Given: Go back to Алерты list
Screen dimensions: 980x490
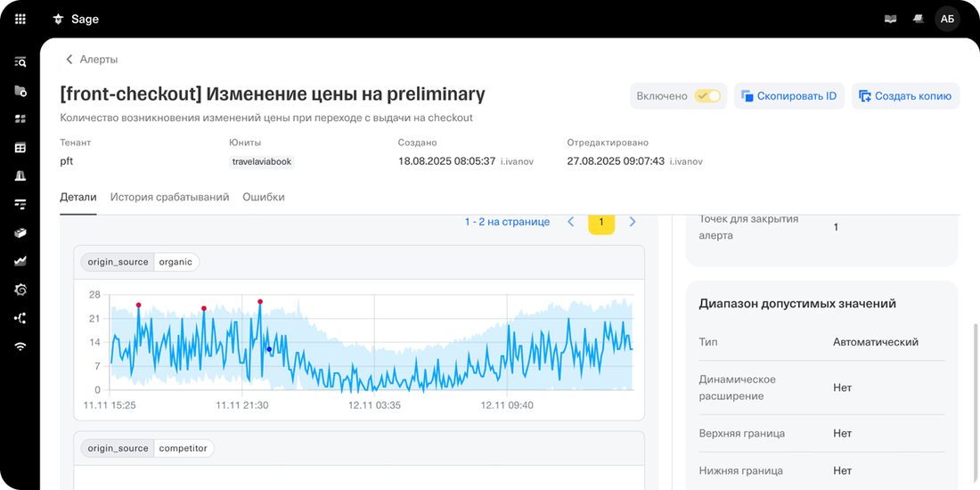Looking at the screenshot, I should click(91, 60).
